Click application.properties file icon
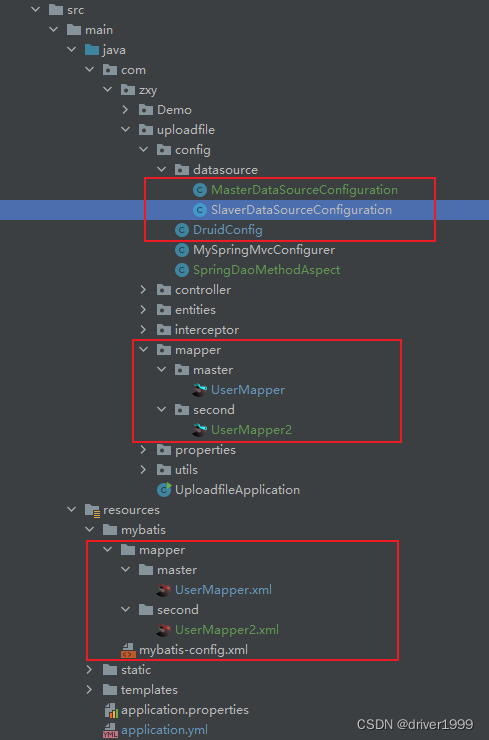 tap(111, 710)
